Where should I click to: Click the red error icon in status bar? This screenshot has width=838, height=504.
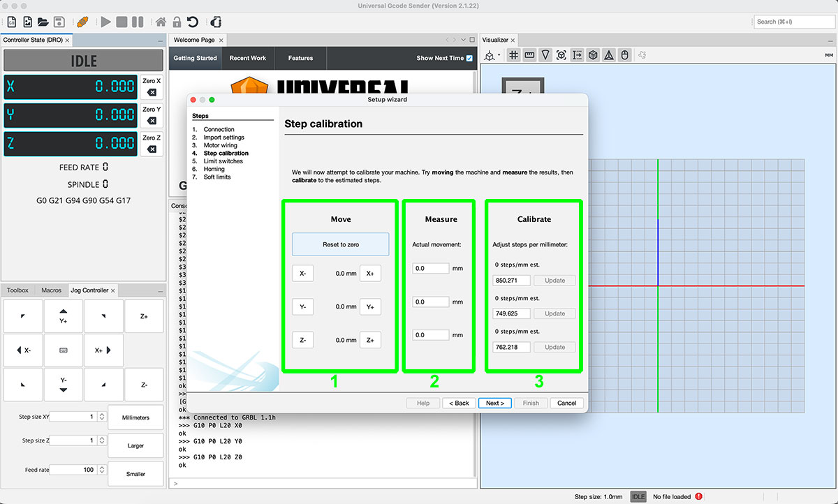699,496
